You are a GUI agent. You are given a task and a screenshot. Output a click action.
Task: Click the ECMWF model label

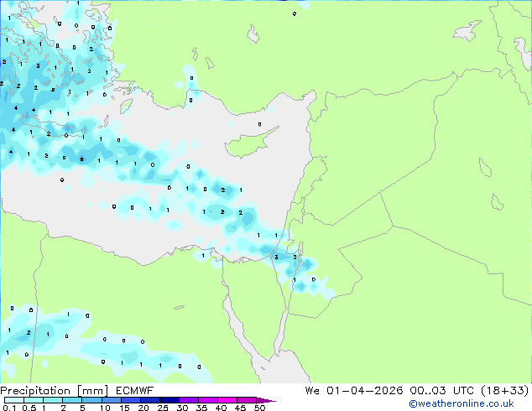[135, 390]
